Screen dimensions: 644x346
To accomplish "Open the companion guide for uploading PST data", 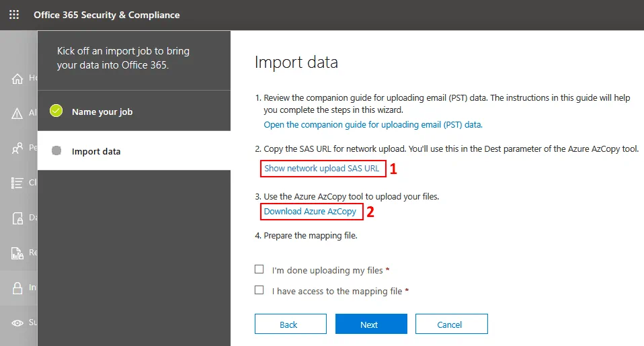I will point(373,125).
